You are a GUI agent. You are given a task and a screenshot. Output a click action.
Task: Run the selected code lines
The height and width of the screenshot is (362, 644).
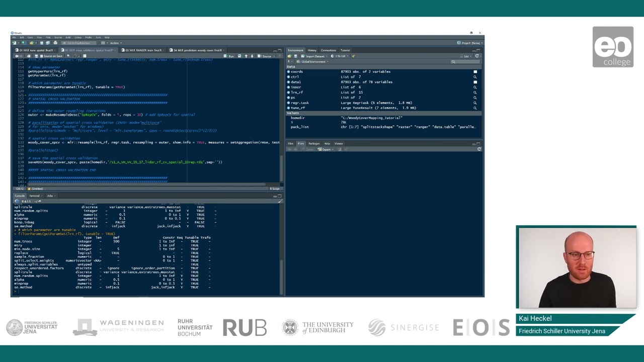(x=229, y=56)
